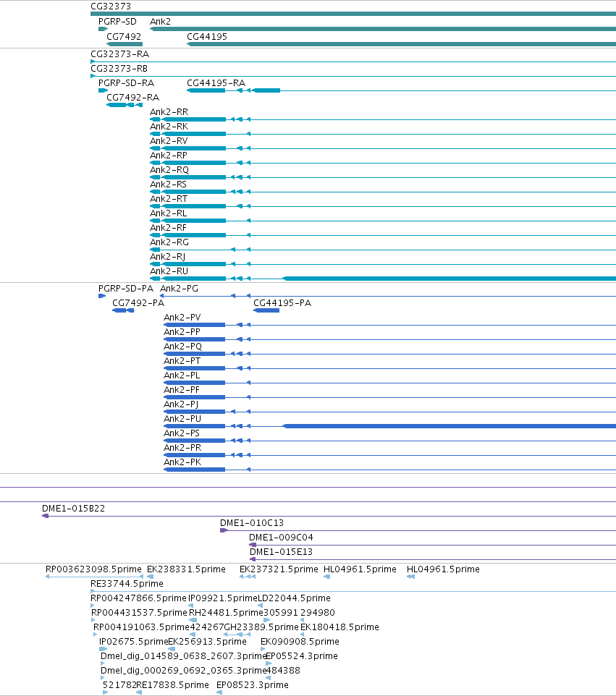The image size is (616, 696).
Task: Select protein label Ank2-PP
Action: coord(182,332)
